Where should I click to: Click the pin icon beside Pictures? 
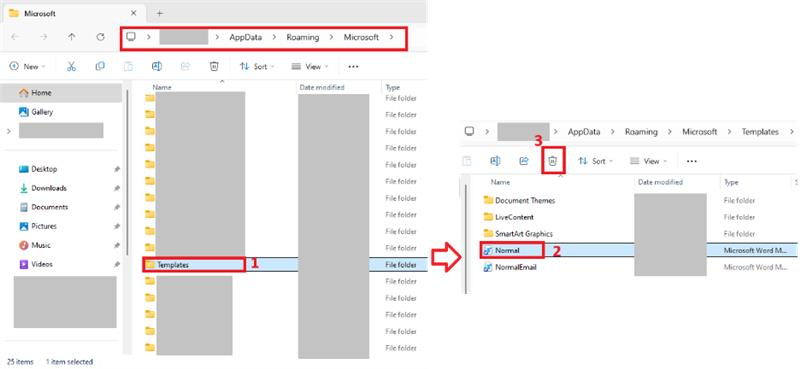[117, 226]
